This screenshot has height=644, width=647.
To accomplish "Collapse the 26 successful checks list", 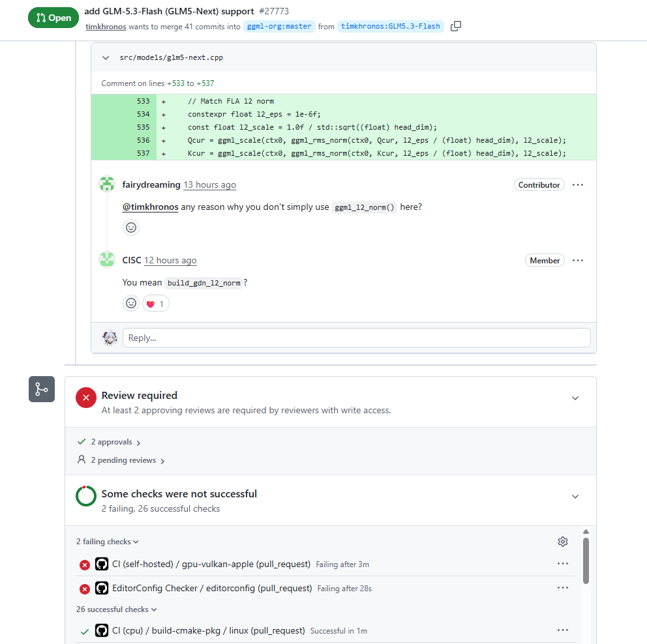I will tap(116, 609).
